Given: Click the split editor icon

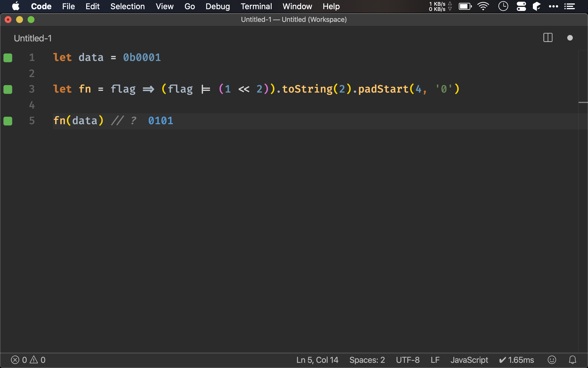Looking at the screenshot, I should click(548, 38).
